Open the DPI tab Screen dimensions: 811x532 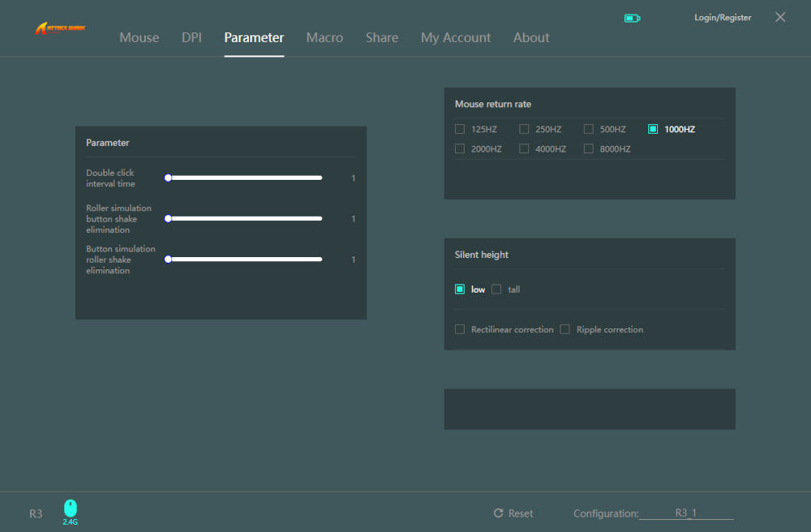[191, 37]
